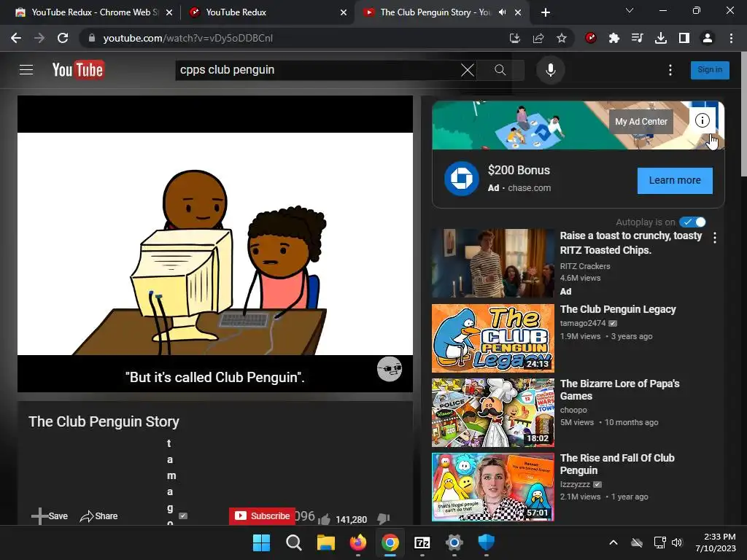
Task: Share this page icon in address bar
Action: (538, 38)
